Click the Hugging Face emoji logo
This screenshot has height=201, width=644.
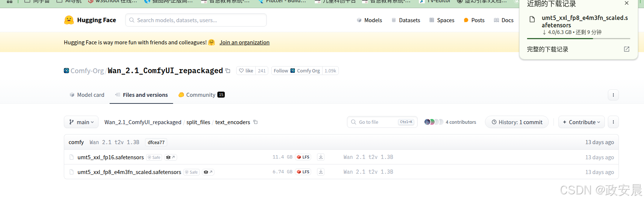(69, 20)
